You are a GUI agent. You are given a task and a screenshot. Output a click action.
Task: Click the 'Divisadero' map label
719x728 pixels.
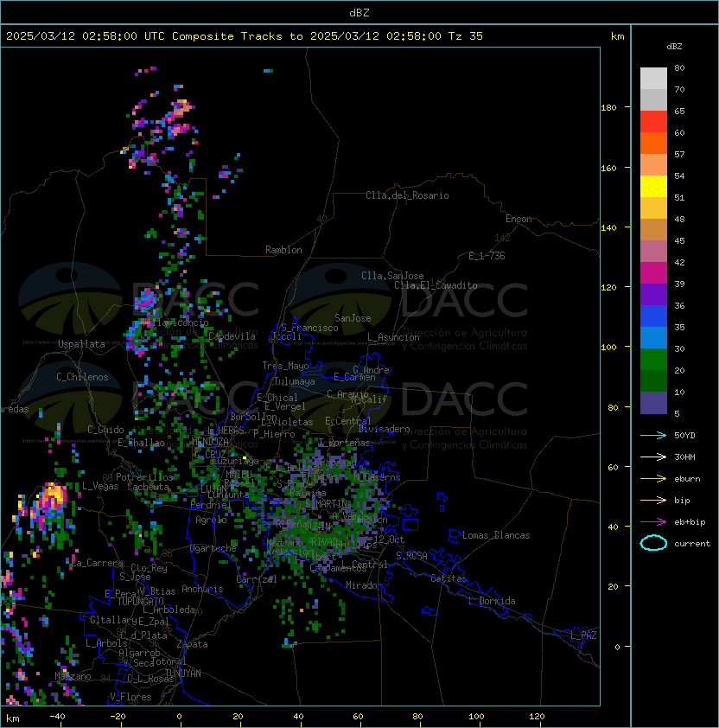(x=384, y=429)
